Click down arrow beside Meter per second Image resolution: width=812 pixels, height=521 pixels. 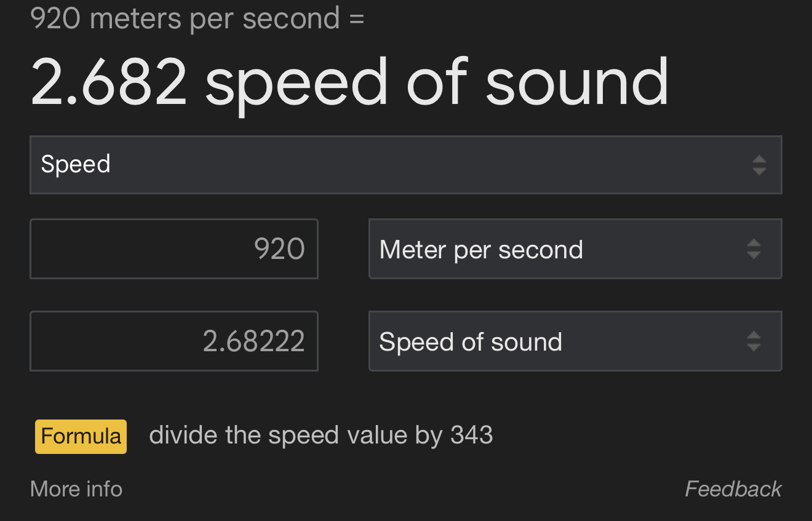[x=754, y=255]
